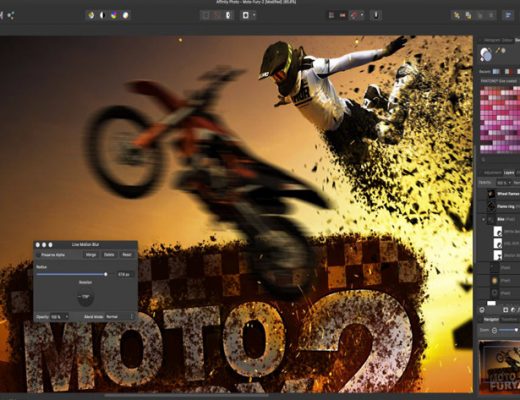Select the Bike group layer

point(499,220)
